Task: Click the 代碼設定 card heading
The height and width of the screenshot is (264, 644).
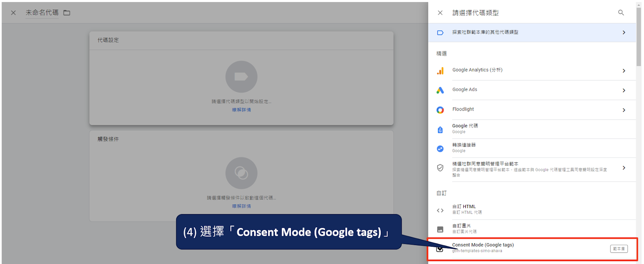Action: (108, 40)
